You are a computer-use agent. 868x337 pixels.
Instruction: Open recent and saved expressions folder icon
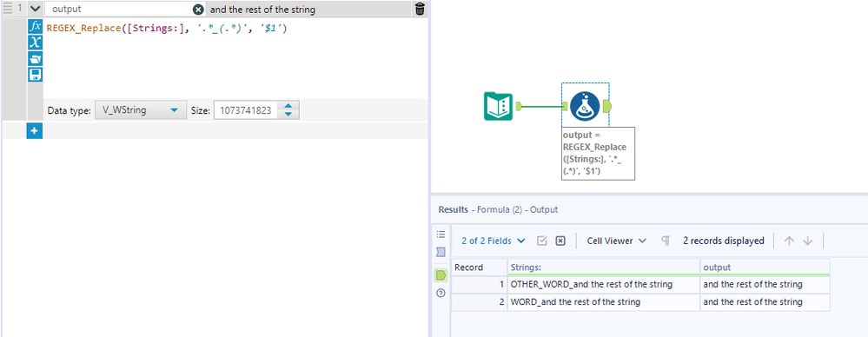coord(35,59)
